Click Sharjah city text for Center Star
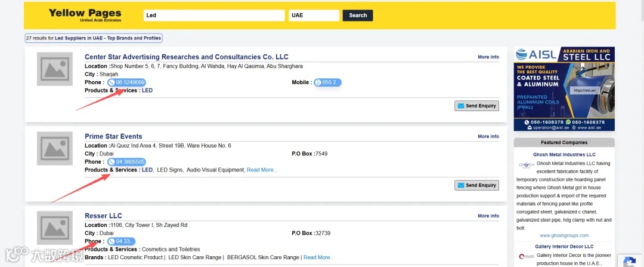Screen dimensions: 644x267 (109, 74)
